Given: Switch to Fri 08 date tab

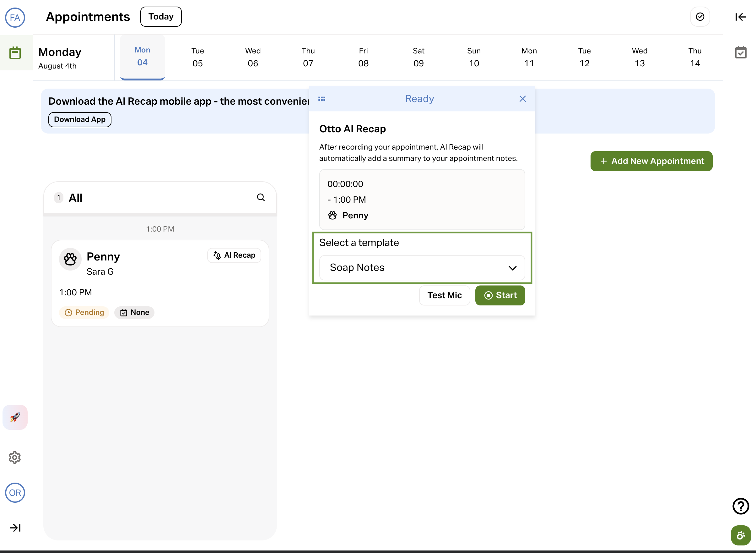Looking at the screenshot, I should tap(363, 57).
